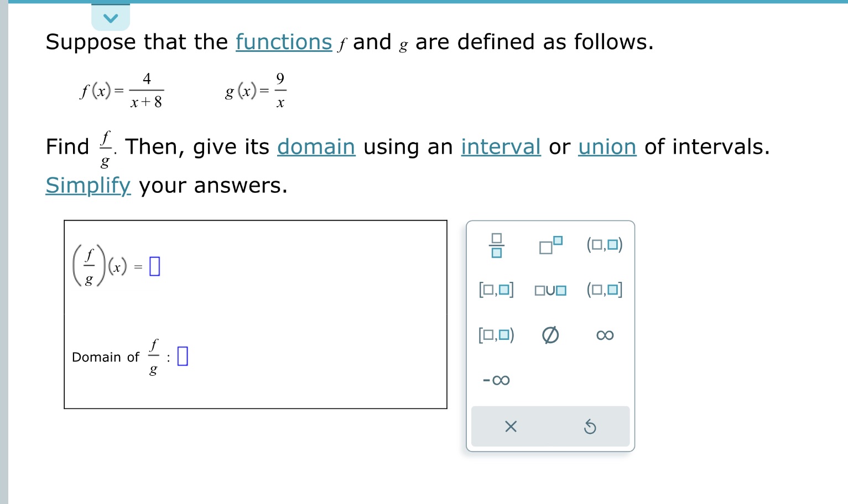Click the (f/g)(x) answer box
Screen dimensions: 848x504
click(x=154, y=266)
